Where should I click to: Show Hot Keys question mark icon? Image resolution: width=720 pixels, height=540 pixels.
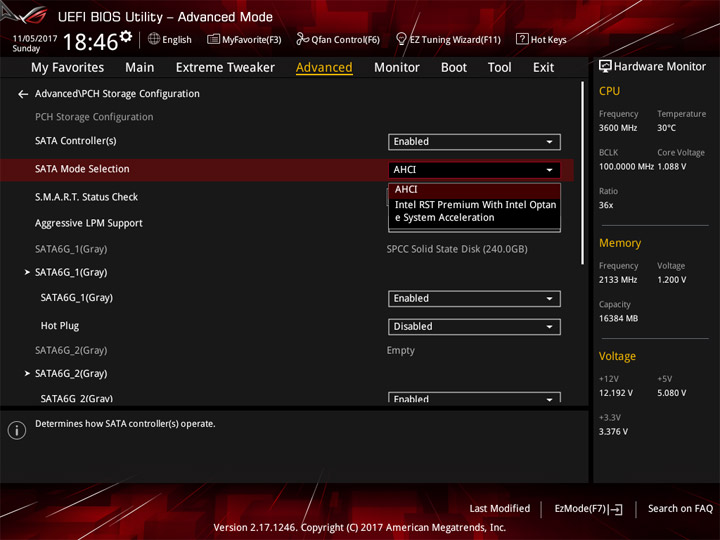coord(522,39)
